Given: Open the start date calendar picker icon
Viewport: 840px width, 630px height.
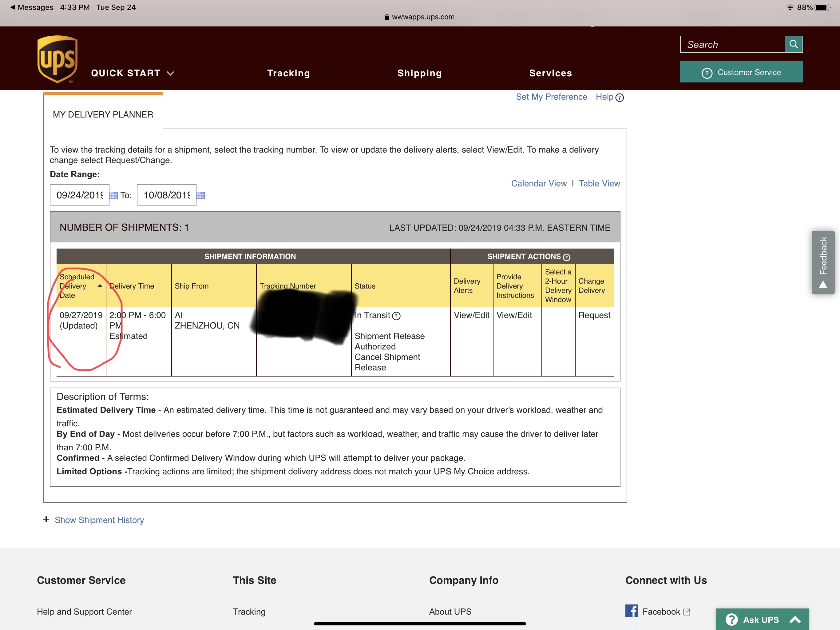Looking at the screenshot, I should coord(113,196).
